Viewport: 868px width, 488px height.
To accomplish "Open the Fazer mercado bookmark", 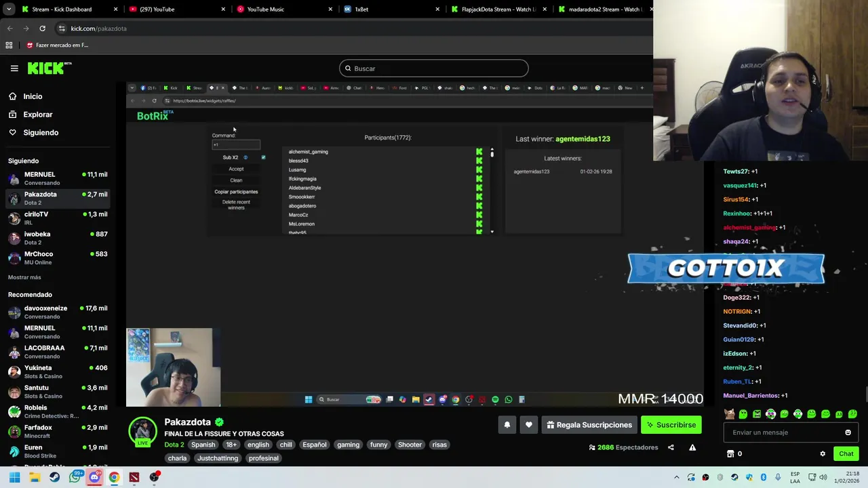I will (x=58, y=45).
